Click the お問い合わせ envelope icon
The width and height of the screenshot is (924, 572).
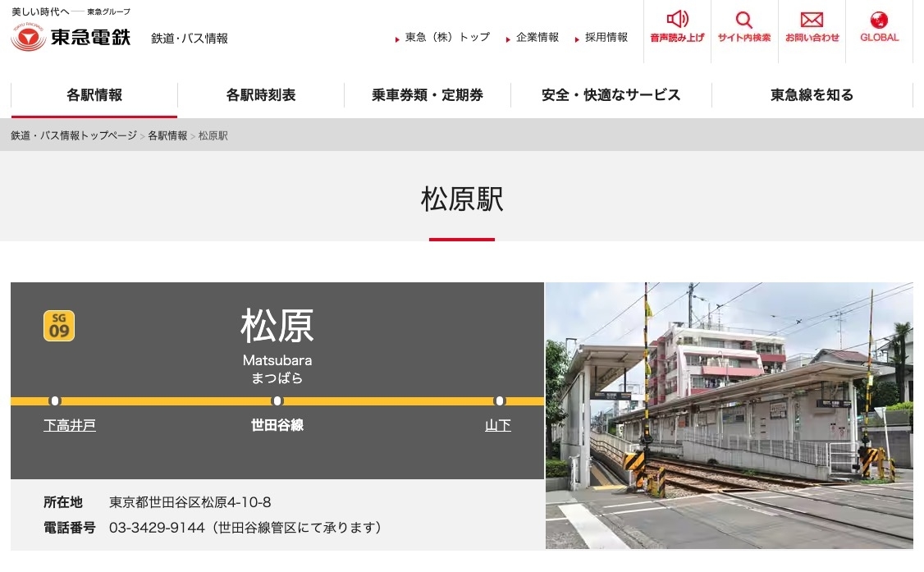[811, 18]
